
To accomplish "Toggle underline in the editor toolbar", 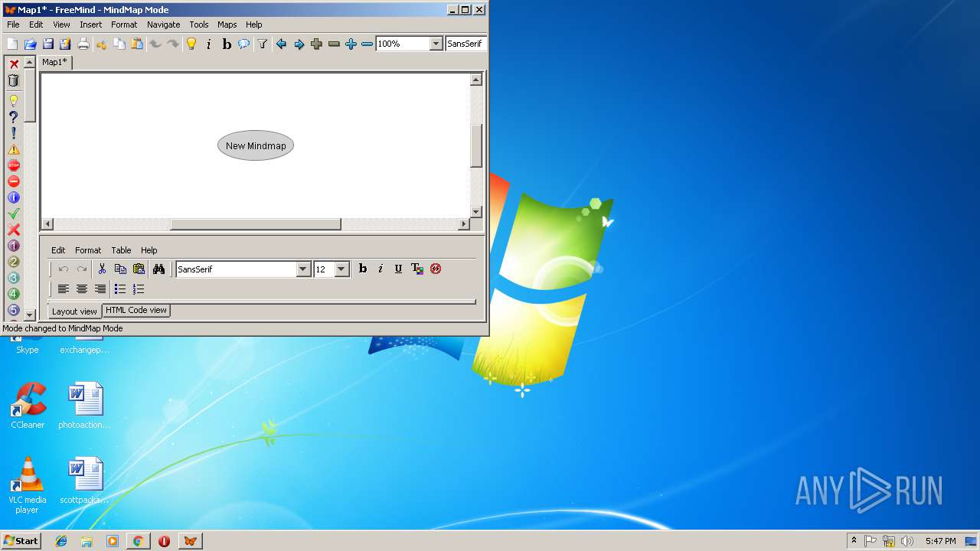I will (x=398, y=269).
